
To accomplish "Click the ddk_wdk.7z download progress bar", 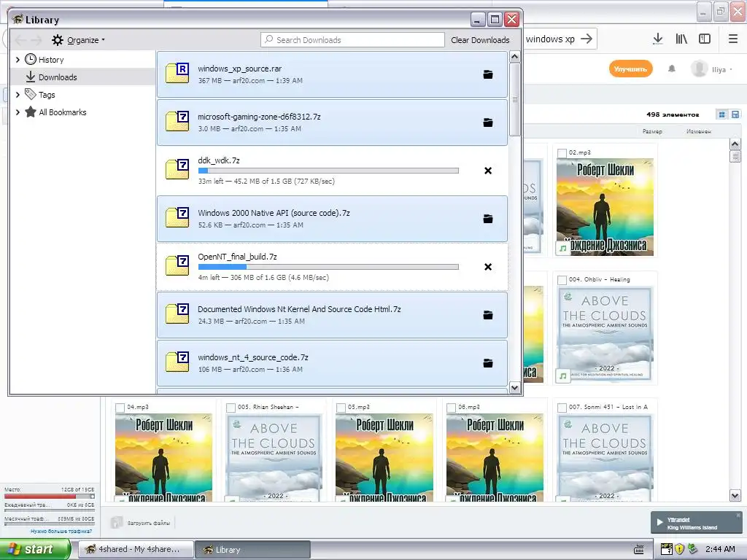I will pyautogui.click(x=328, y=171).
